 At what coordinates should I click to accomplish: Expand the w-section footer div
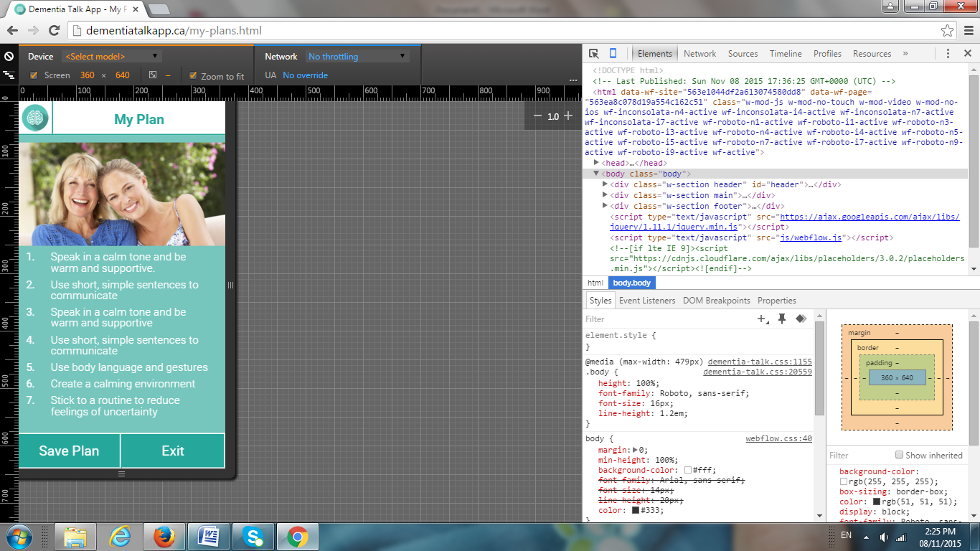[x=605, y=206]
